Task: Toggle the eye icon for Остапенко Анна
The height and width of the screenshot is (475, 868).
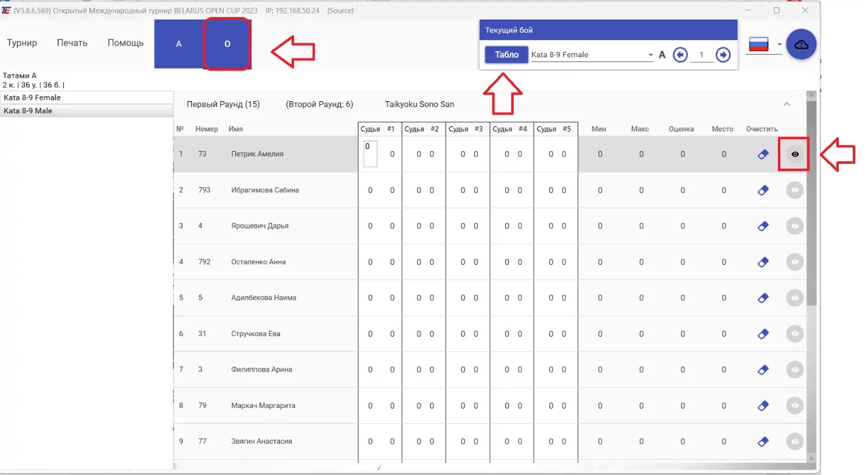Action: (x=794, y=262)
